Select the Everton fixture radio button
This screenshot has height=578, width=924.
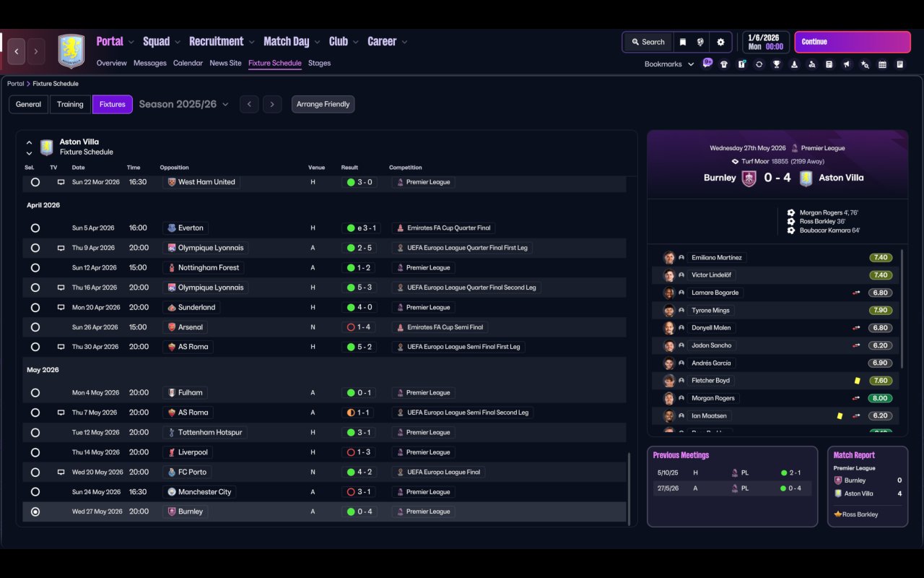pyautogui.click(x=35, y=228)
